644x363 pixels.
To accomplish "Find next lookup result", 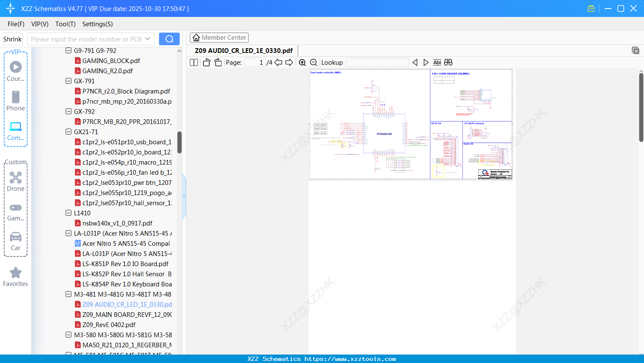I will point(426,62).
